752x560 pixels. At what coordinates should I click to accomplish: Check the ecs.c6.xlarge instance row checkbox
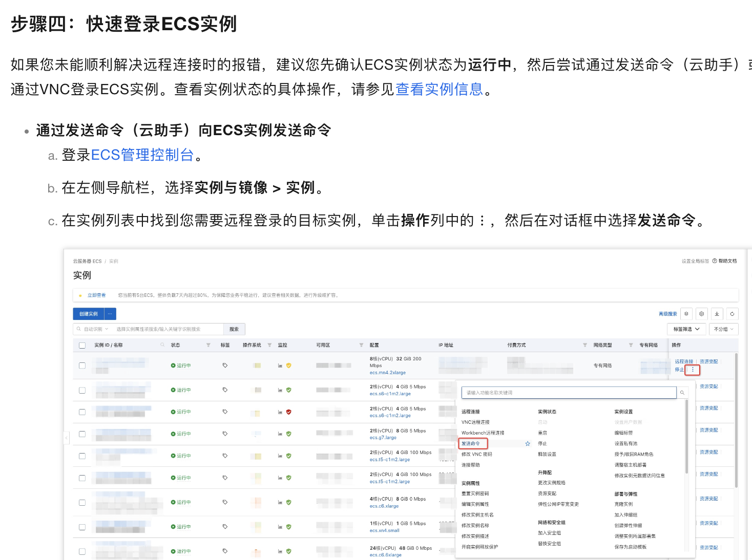coord(82,502)
